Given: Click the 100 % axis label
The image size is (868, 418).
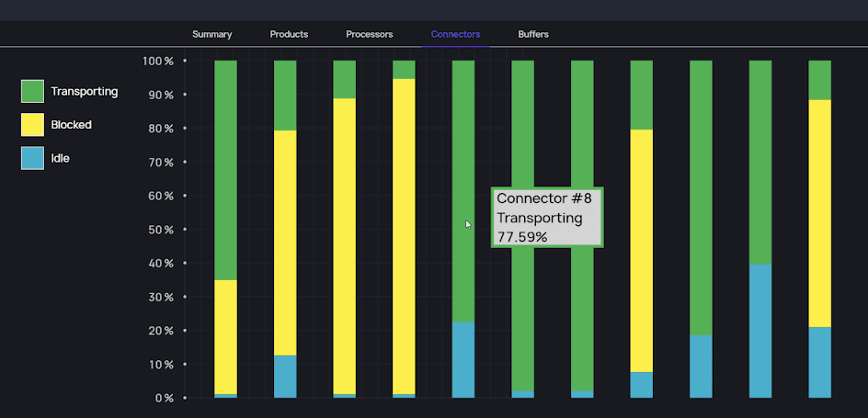Looking at the screenshot, I should coord(158,61).
